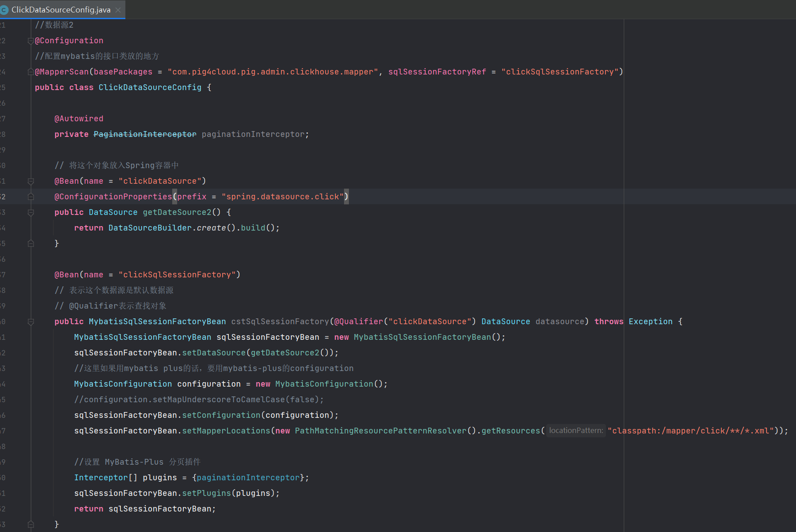Viewport: 796px width, 532px height.
Task: Place cursor on the deprecated PaginationInterceptor name
Action: 145,134
